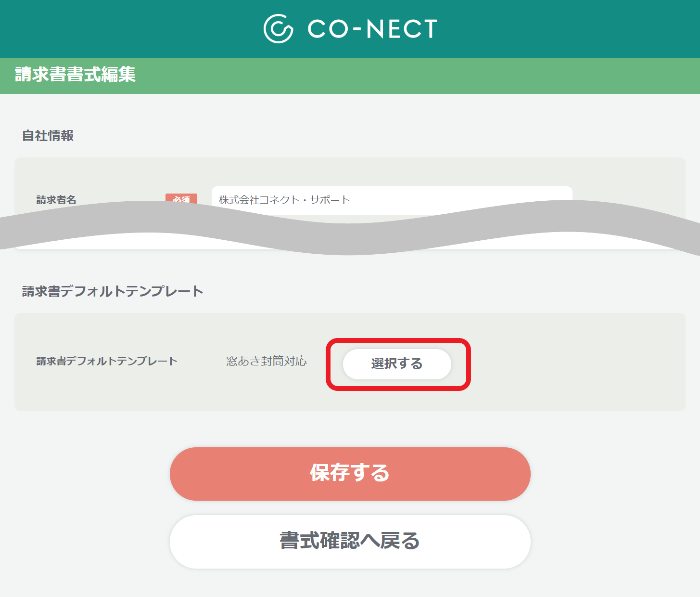
Task: Click the 自社情報 section heading
Action: pos(48,136)
